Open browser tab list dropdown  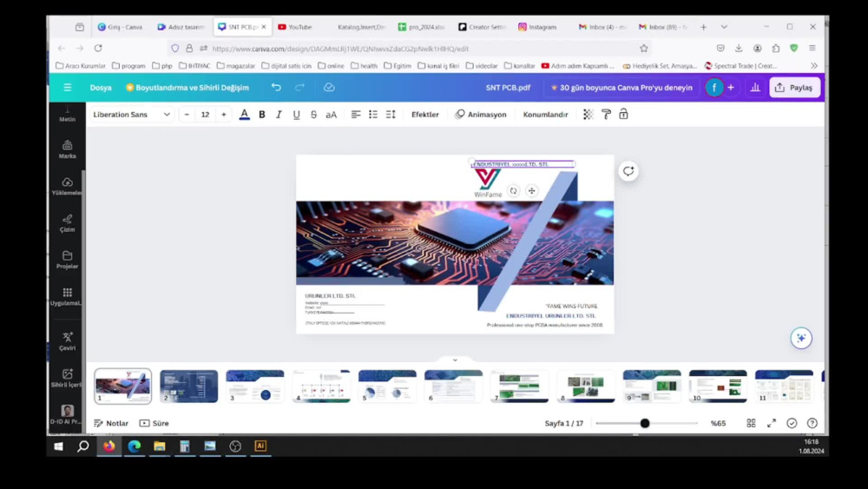(724, 27)
